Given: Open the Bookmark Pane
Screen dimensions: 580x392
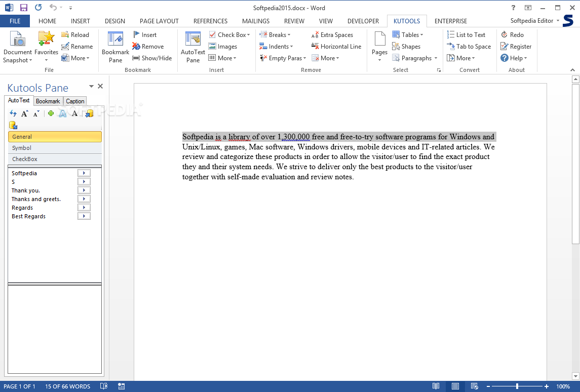Looking at the screenshot, I should coord(115,47).
